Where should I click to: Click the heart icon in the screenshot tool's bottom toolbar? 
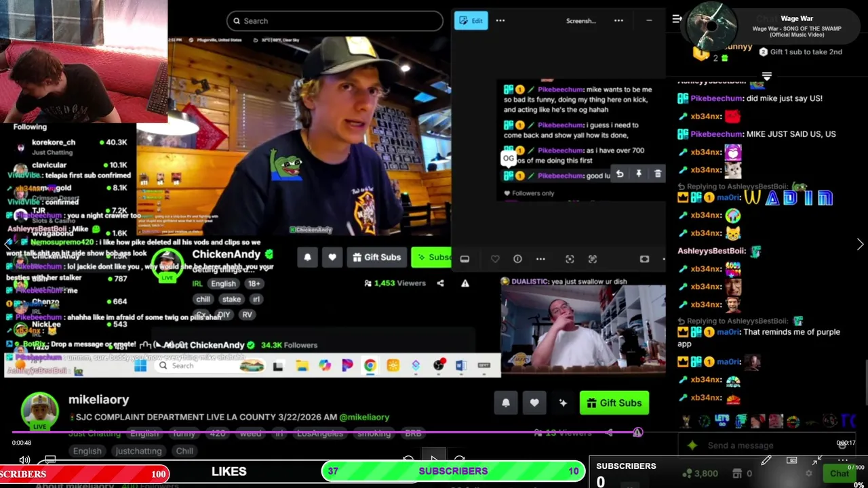[495, 259]
